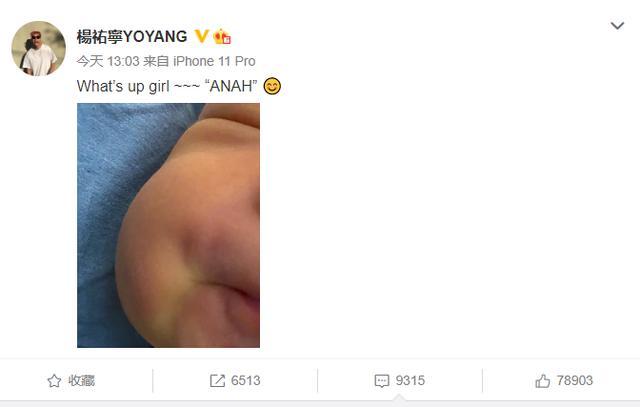640x407 pixels.
Task: Click the membership crown badge icon
Action: pos(222,36)
